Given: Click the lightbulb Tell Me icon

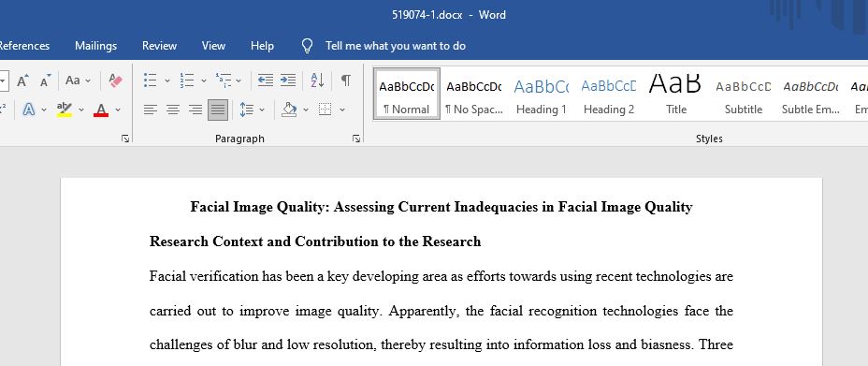Looking at the screenshot, I should tap(307, 46).
